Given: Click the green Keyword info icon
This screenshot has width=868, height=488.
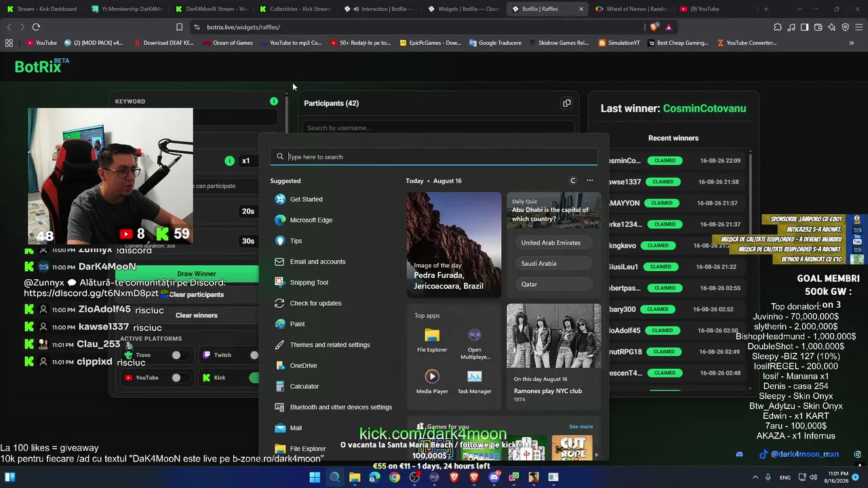Looking at the screenshot, I should (x=274, y=101).
